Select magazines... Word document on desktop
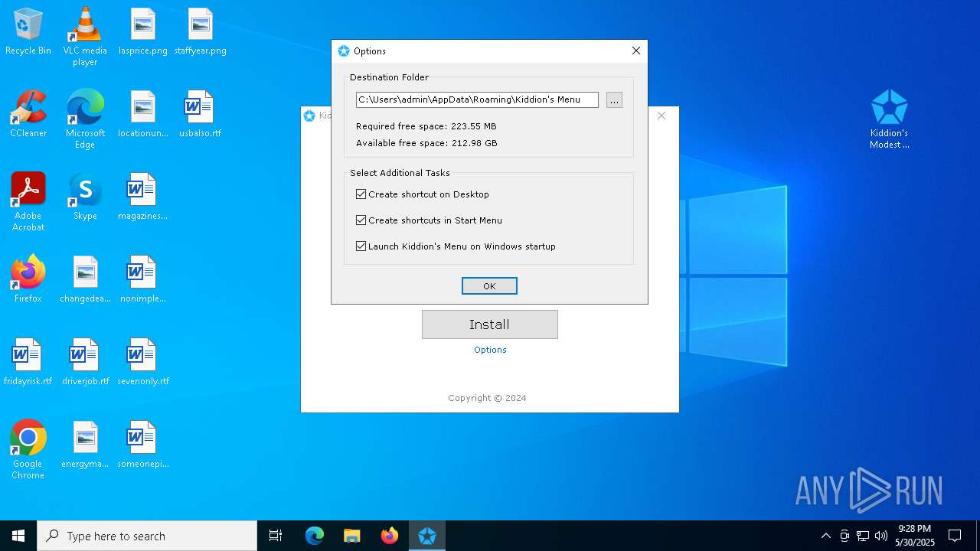980x551 pixels. [142, 197]
